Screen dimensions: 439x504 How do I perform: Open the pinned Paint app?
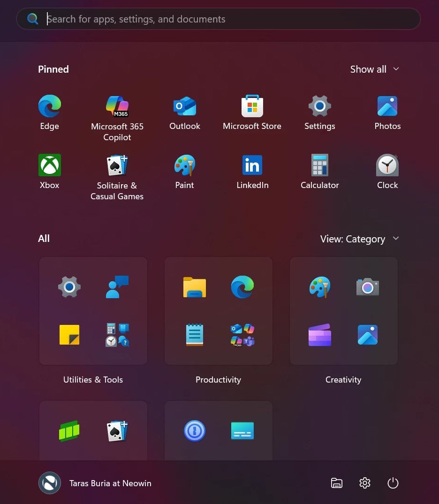point(185,171)
